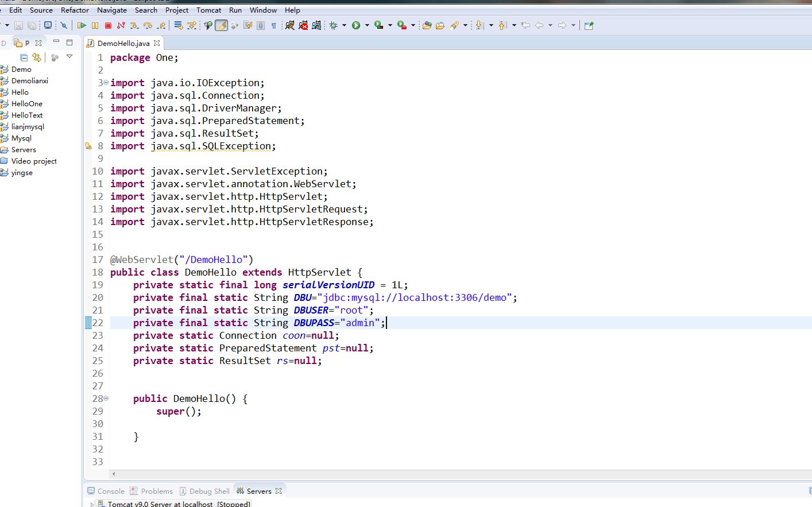Click the Save toolbar icon
The image size is (812, 507).
pyautogui.click(x=18, y=25)
